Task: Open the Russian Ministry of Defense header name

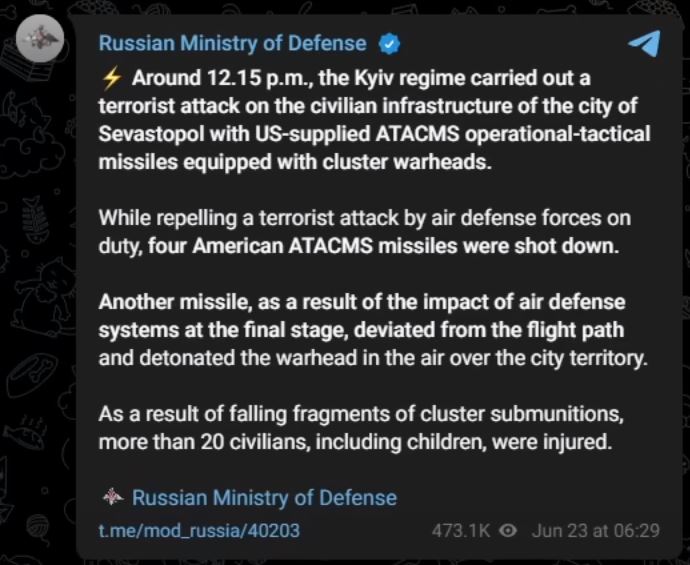Action: tap(232, 43)
